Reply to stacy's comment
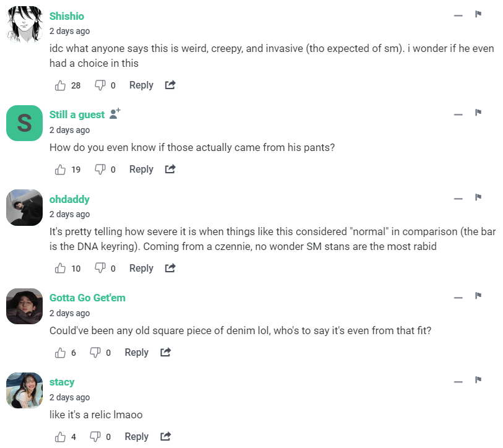 pos(136,437)
